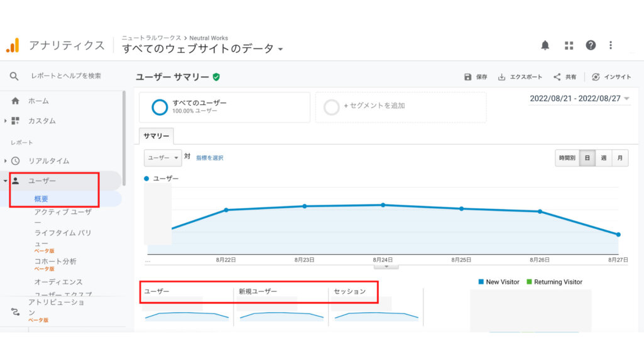Switch graph granularity to 週
Screen dimensions: 644x363
[x=604, y=158]
